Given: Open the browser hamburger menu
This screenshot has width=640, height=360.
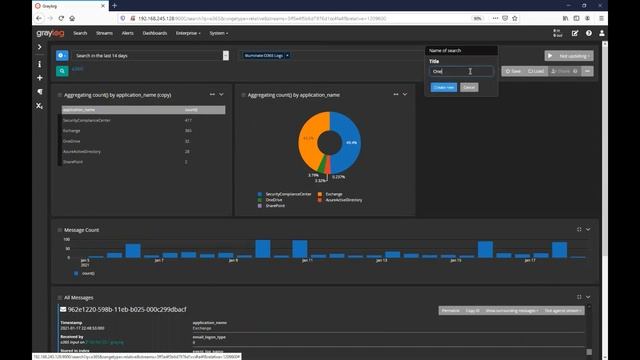Looking at the screenshot, I should pyautogui.click(x=601, y=18).
